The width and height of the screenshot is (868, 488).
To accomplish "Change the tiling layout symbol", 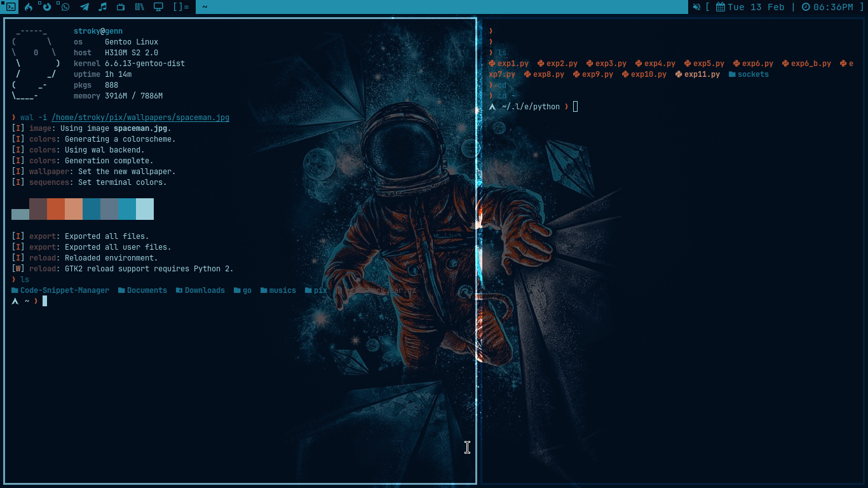I will tap(181, 7).
